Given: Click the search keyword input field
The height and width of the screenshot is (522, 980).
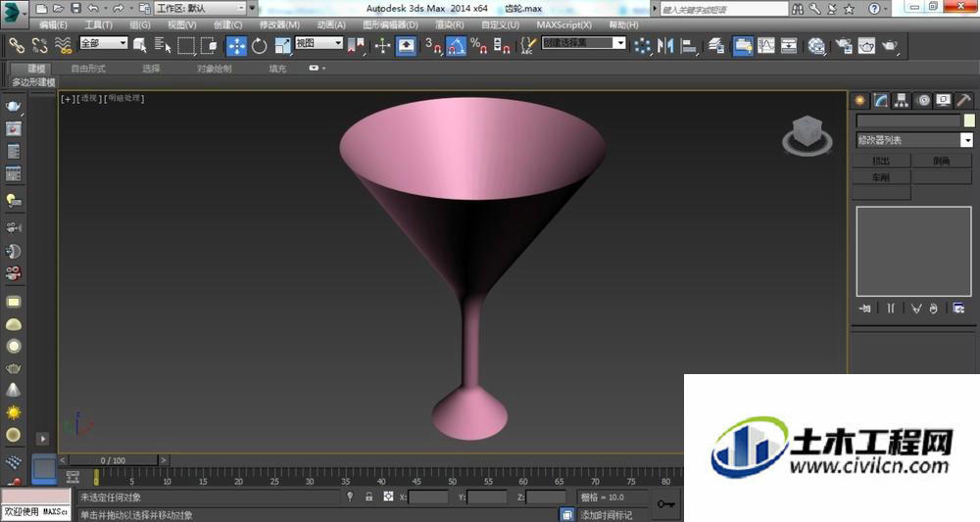Looking at the screenshot, I should point(724,9).
